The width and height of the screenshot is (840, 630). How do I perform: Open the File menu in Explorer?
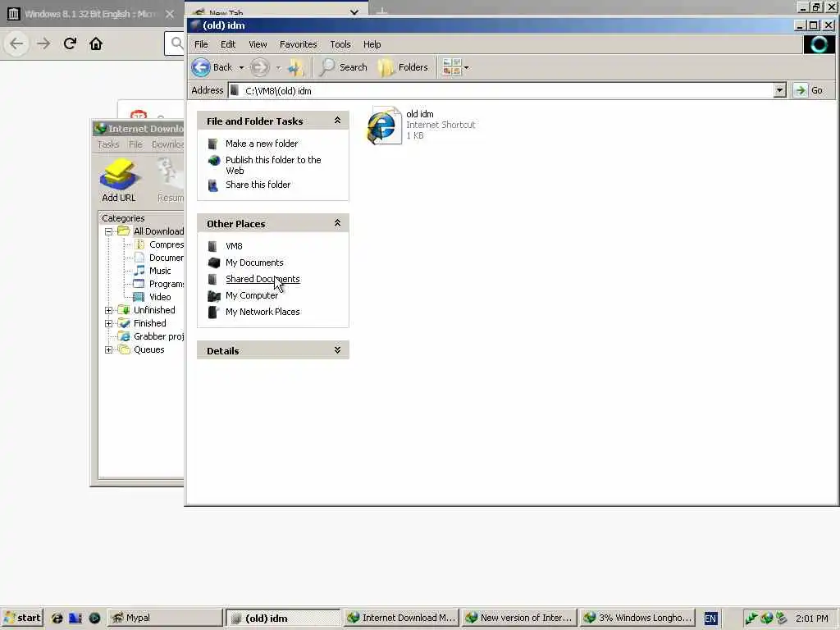click(201, 44)
